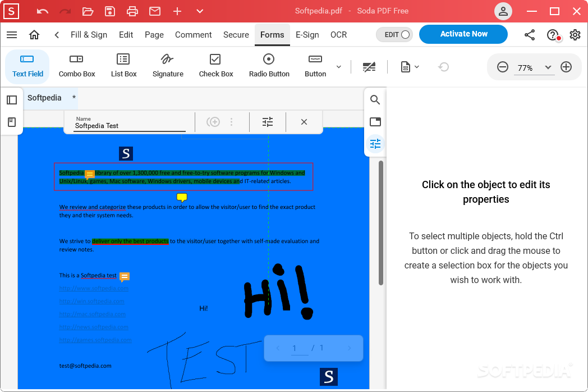Screen dimensions: 588x392
Task: Select the Forms tab
Action: click(x=272, y=35)
